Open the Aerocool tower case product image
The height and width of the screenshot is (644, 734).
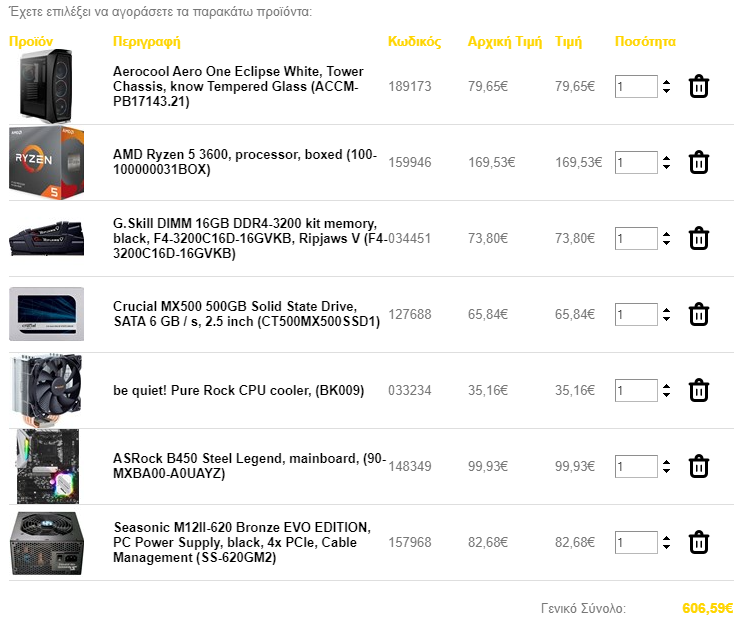pos(46,87)
